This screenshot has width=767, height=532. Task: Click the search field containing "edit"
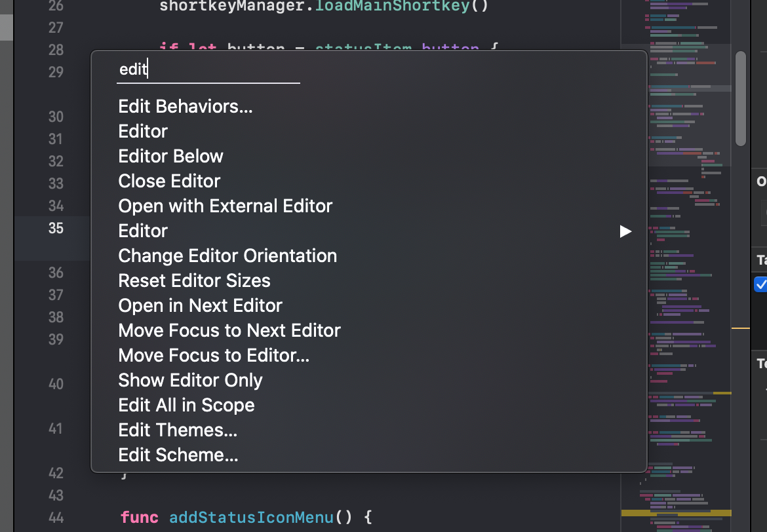[208, 69]
